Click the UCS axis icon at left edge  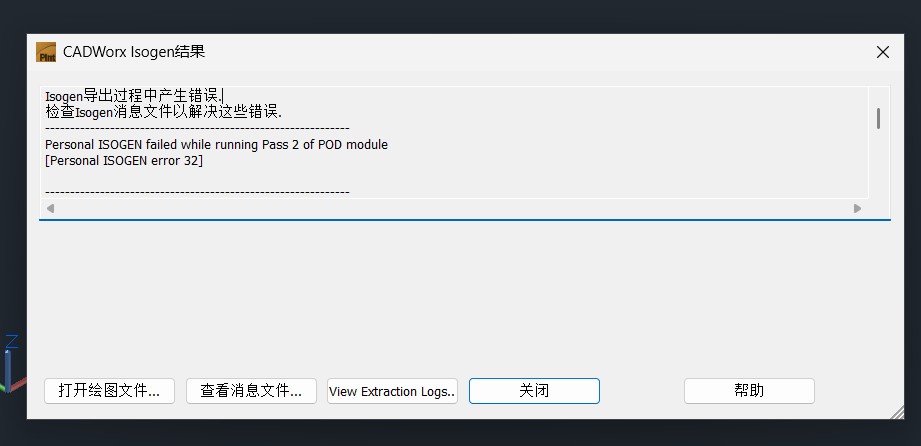click(x=8, y=365)
